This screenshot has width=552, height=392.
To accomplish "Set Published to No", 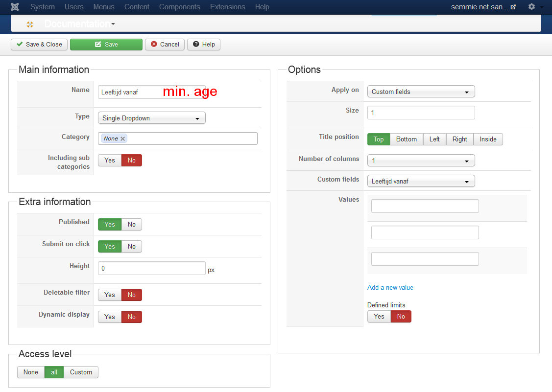I will (132, 224).
